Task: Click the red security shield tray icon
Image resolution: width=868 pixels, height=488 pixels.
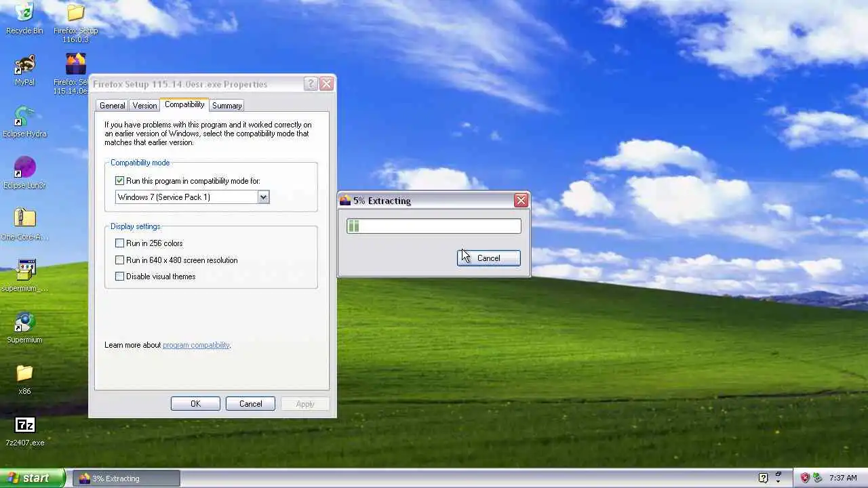Action: pyautogui.click(x=806, y=478)
